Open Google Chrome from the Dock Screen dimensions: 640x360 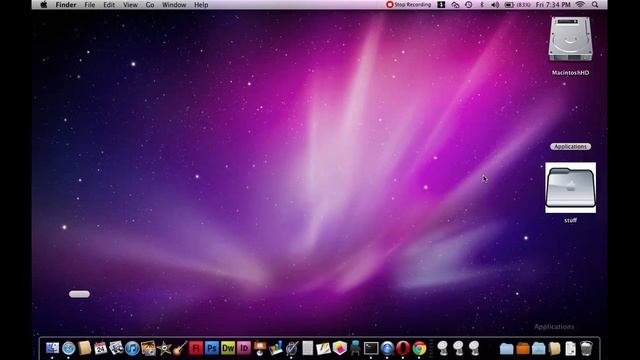click(419, 348)
